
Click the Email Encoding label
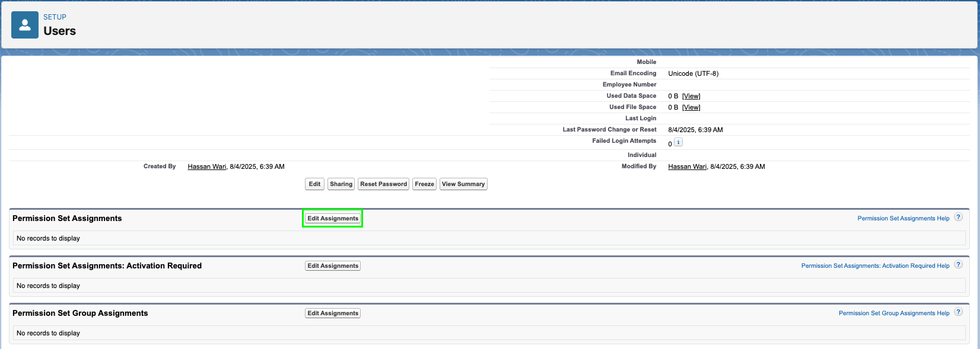click(x=633, y=73)
